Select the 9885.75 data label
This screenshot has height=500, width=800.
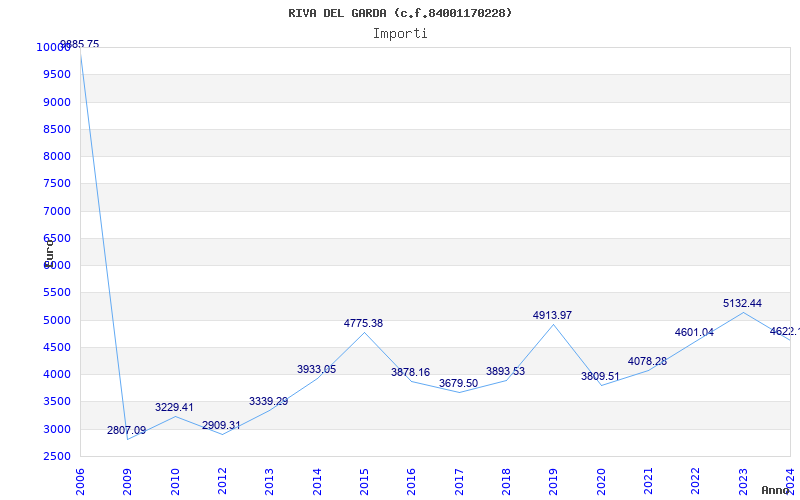80,44
